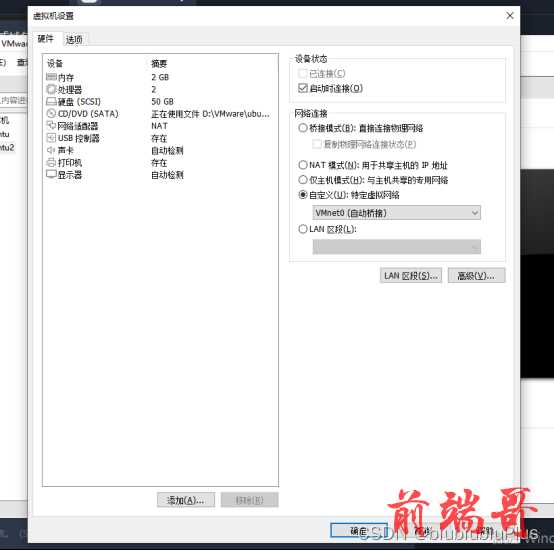Switch to the Options (选项) tab

(x=74, y=40)
